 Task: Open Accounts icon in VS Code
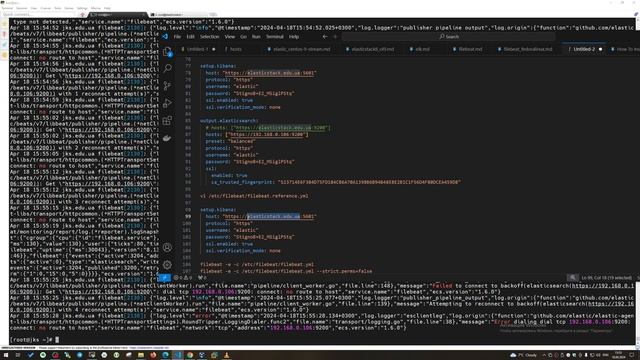tap(167, 247)
